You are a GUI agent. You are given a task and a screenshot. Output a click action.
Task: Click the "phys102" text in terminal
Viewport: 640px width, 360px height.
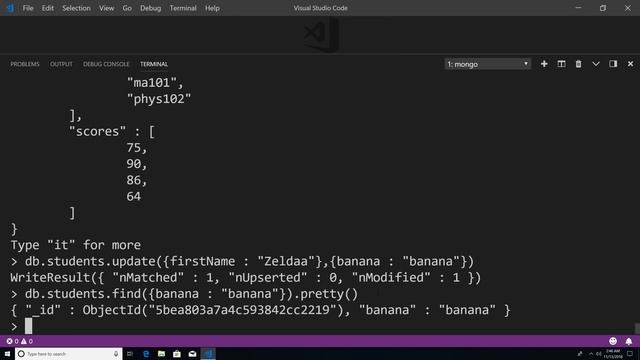point(159,99)
